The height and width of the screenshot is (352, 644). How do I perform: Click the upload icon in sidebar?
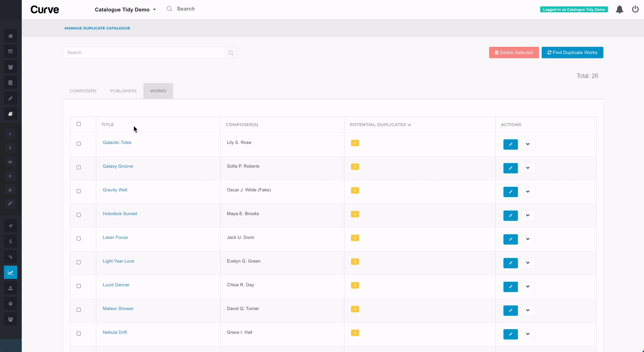pos(10,288)
